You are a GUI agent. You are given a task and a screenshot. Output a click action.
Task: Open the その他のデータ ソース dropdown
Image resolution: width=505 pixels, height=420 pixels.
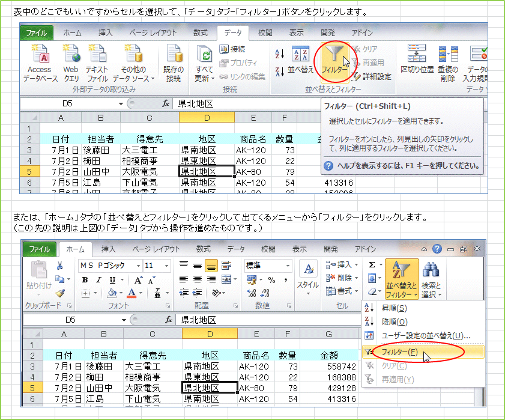point(133,64)
